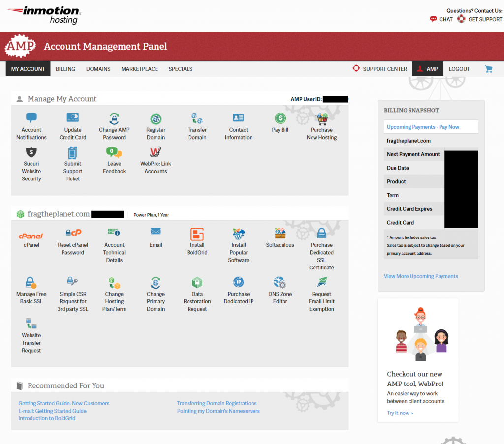This screenshot has height=444, width=504.
Task: Click the GET SUPPORT link
Action: pyautogui.click(x=479, y=19)
